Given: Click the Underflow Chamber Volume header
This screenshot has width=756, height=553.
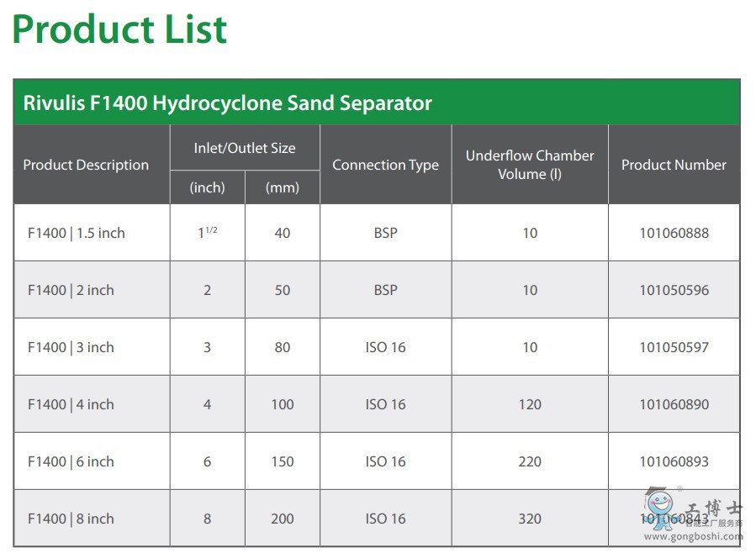Looking at the screenshot, I should [x=530, y=165].
